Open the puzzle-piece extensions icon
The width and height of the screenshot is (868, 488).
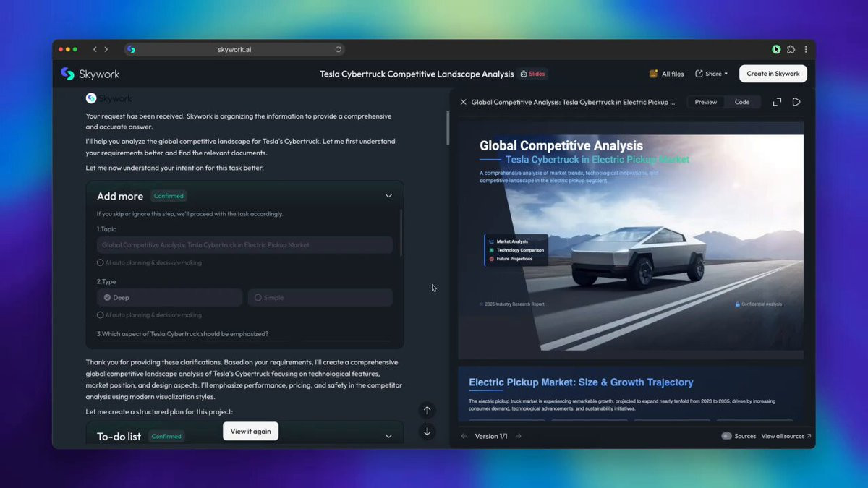pyautogui.click(x=791, y=49)
